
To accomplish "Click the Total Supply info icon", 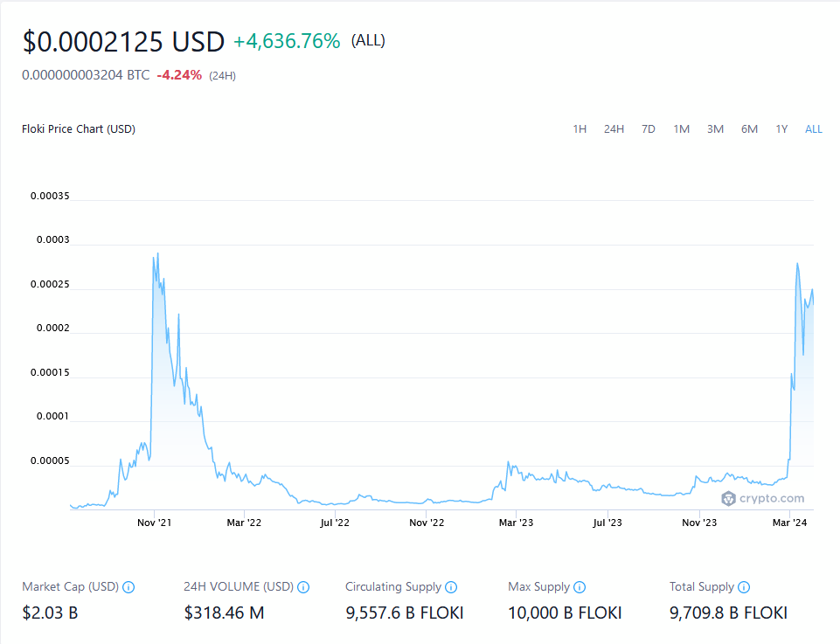I will tap(744, 587).
